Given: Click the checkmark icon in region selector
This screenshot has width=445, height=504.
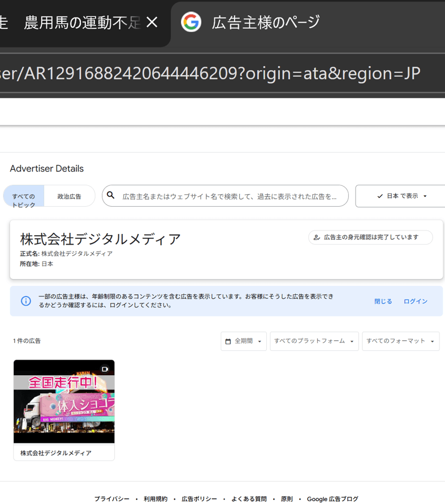Looking at the screenshot, I should (x=380, y=196).
